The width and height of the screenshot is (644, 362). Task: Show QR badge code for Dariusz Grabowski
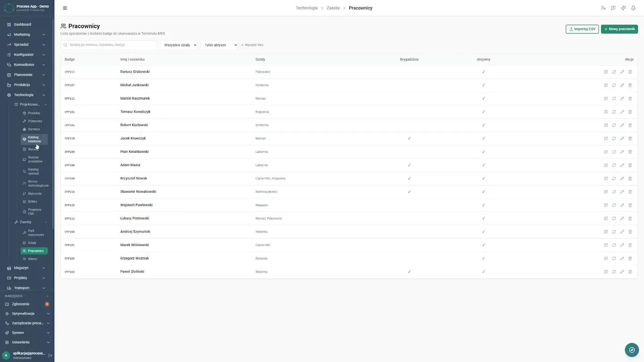606,72
